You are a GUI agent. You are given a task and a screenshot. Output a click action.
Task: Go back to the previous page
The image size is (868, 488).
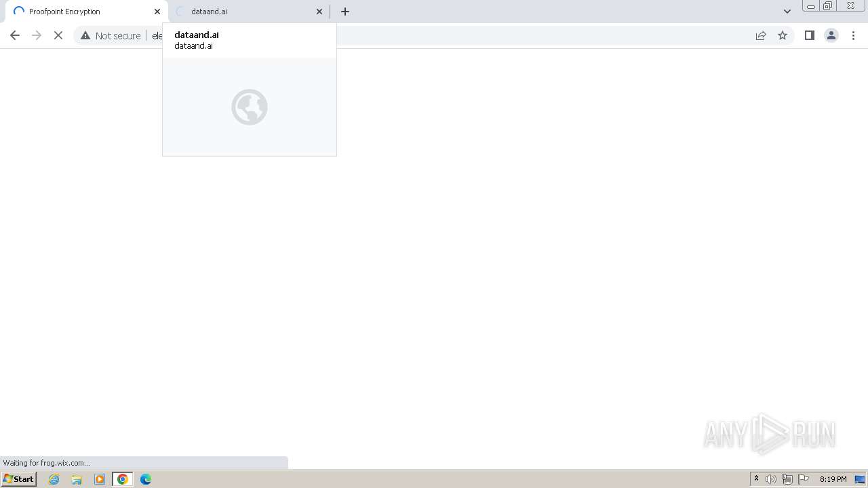click(15, 35)
